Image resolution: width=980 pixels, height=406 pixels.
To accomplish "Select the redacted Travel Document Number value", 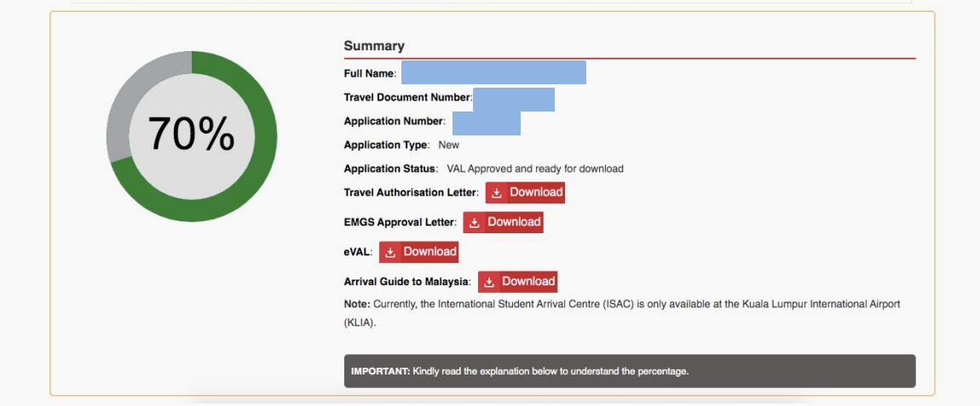I will coord(514,99).
